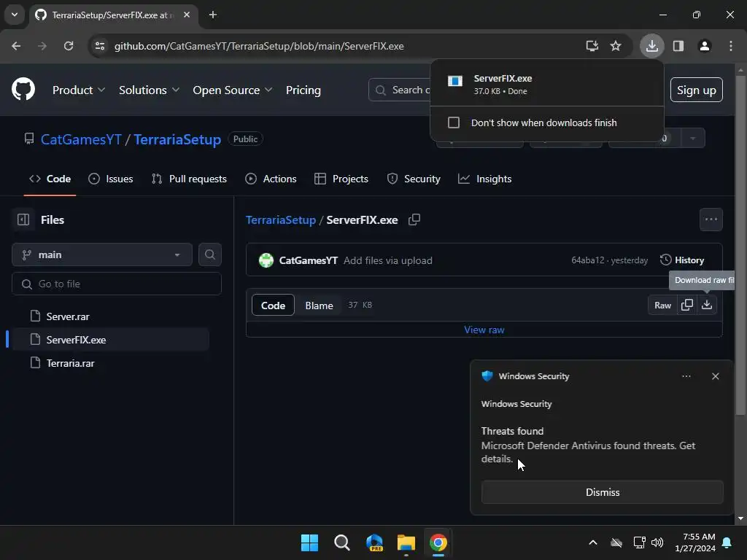
Task: View site information icon beside URL
Action: click(x=100, y=46)
